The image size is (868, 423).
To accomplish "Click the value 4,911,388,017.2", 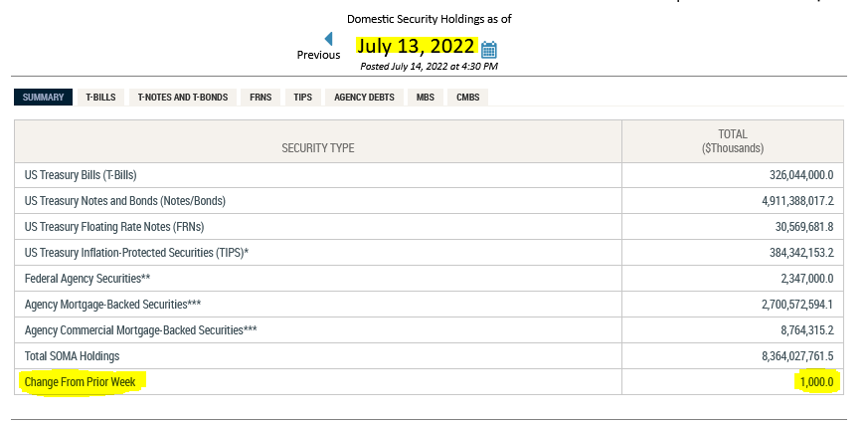I will click(x=797, y=201).
